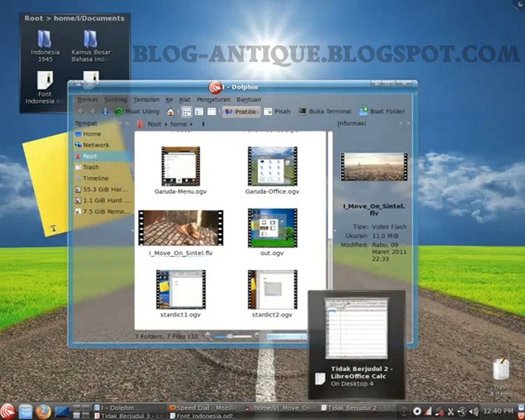Screen dimensions: 525x420
Task: Open the Home location via toolbar house icon
Action: coord(171,111)
